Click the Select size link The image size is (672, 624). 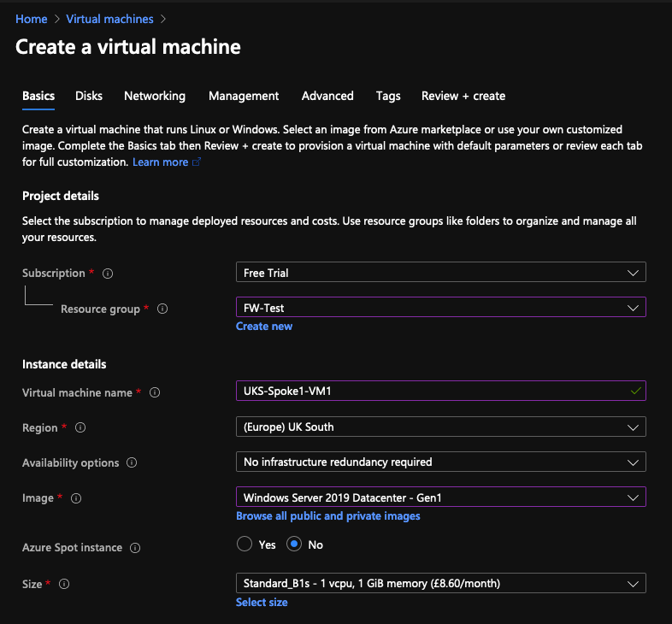point(262,602)
